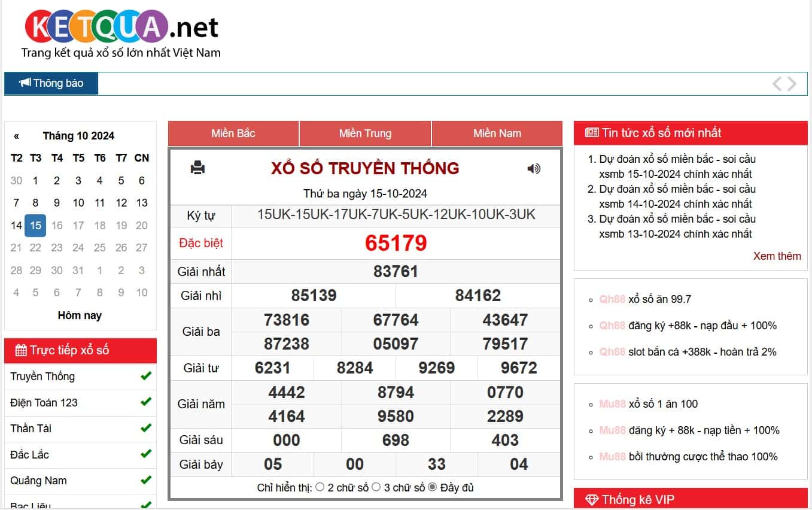Click the KETQUA.net logo
Viewport: 812px width, 510px height.
pyautogui.click(x=121, y=34)
